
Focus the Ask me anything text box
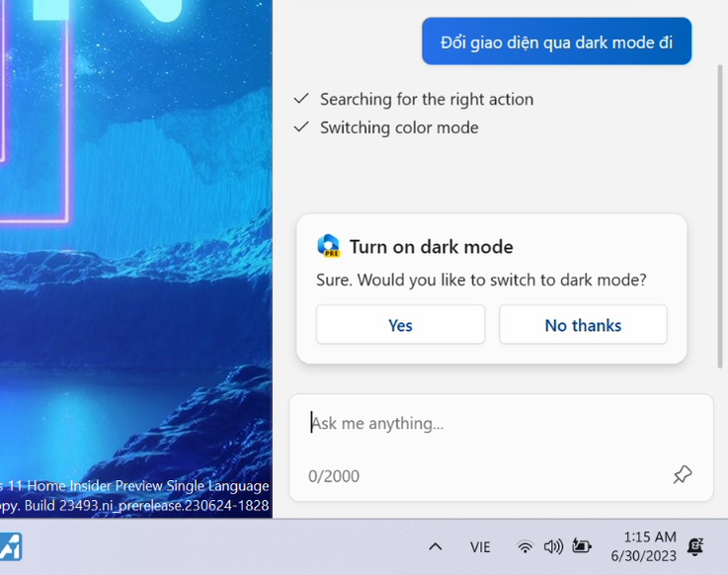point(494,424)
